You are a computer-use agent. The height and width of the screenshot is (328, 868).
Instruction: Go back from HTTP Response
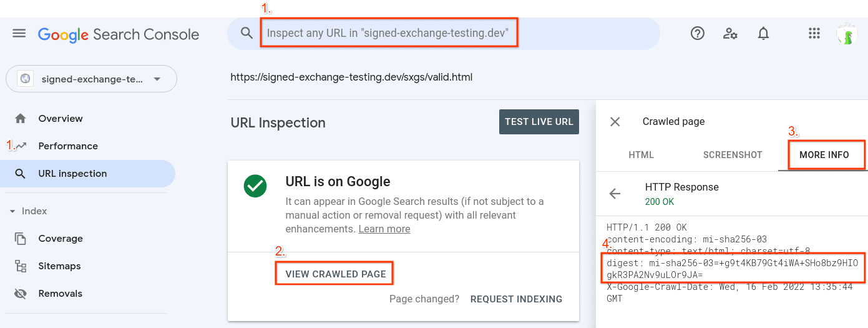pos(615,194)
